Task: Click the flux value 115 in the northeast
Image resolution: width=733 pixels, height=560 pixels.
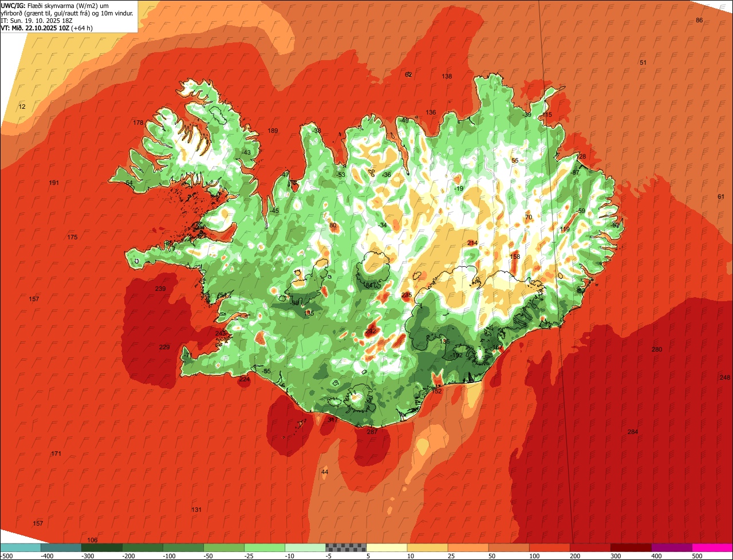Action: pyautogui.click(x=547, y=115)
